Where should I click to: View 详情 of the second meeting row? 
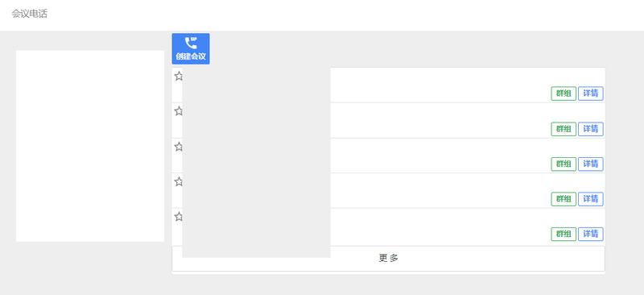591,129
